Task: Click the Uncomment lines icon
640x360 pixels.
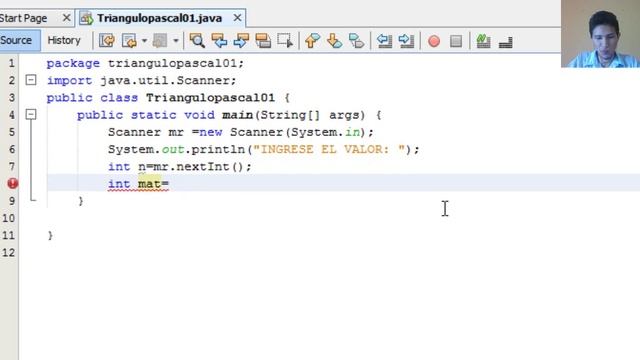Action: click(505, 42)
